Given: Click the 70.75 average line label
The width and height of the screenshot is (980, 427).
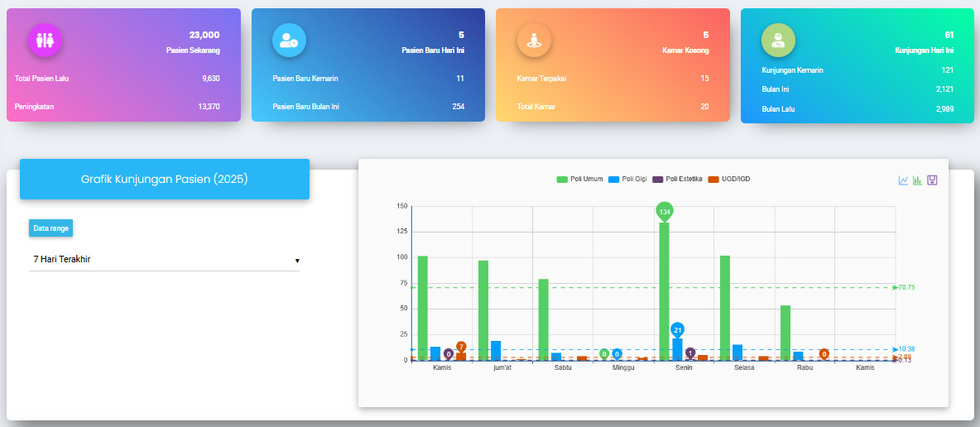Looking at the screenshot, I should pyautogui.click(x=906, y=288).
